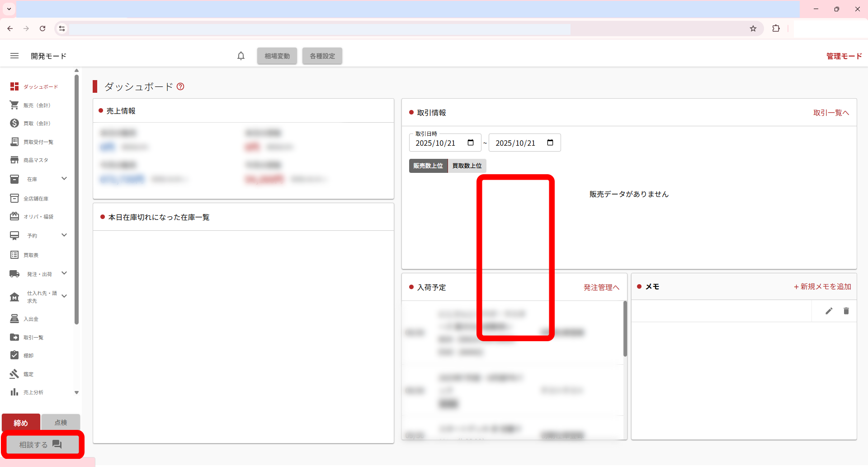Image resolution: width=868 pixels, height=467 pixels.
Task: Switch to the 買取数上位 toggle
Action: [x=467, y=166]
